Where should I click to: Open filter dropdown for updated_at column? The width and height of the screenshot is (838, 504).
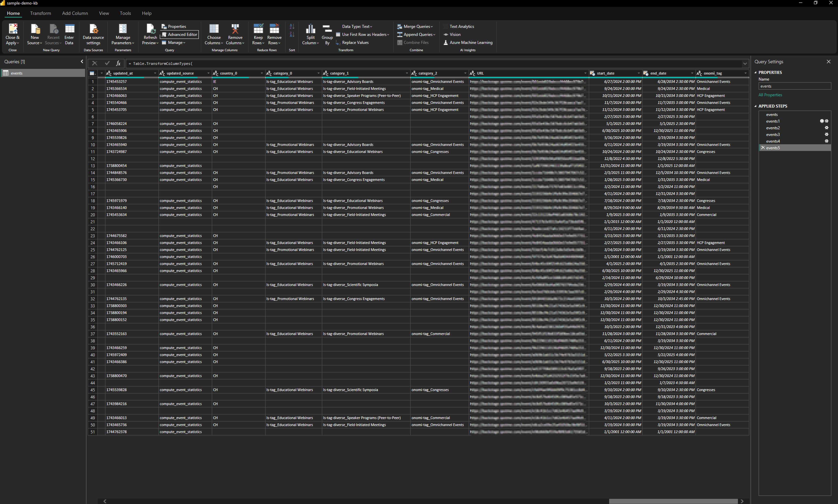[x=155, y=73]
